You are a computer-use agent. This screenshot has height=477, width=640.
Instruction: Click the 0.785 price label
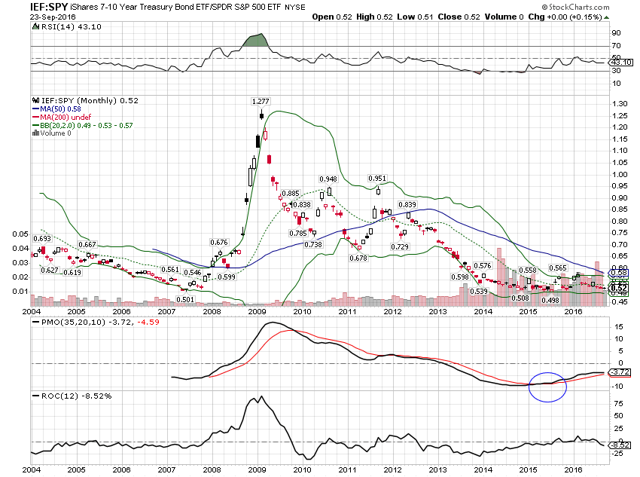298,234
